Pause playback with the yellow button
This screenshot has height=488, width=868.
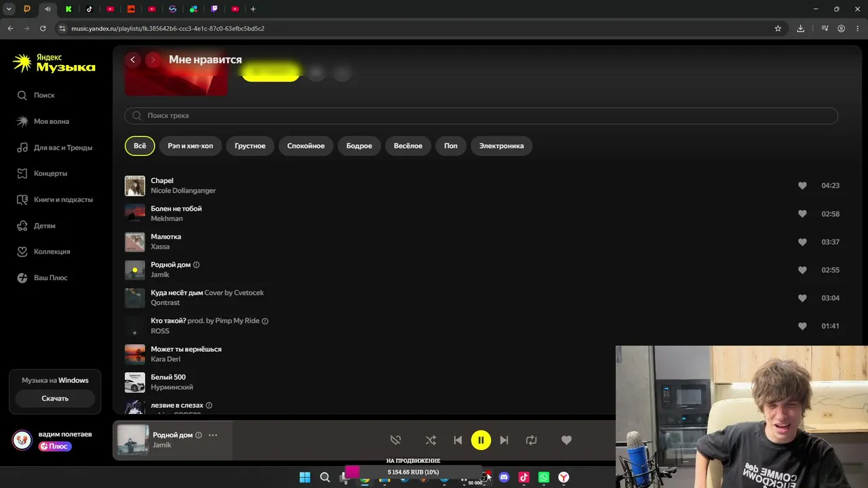point(481,441)
